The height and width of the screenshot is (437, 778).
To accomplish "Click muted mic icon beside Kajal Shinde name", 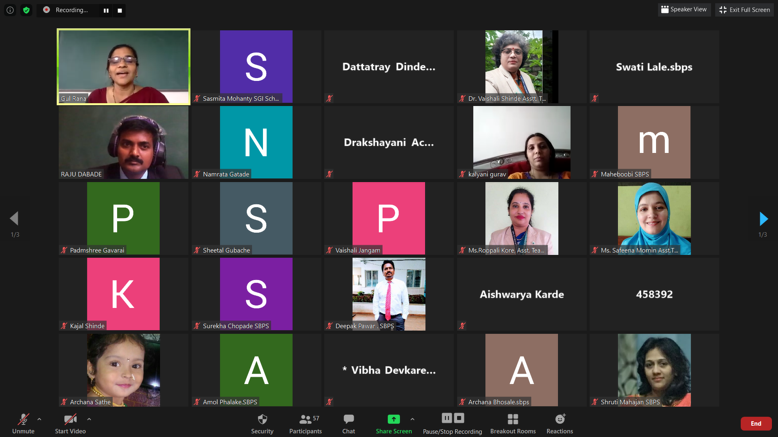I will 64,326.
